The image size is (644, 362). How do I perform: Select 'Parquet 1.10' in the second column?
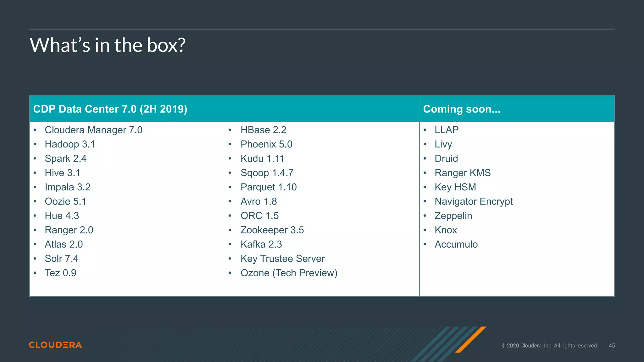click(269, 187)
